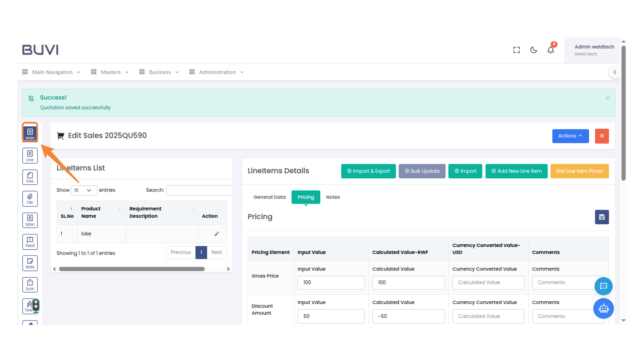
Task: Click the notifications bell icon
Action: click(x=550, y=50)
